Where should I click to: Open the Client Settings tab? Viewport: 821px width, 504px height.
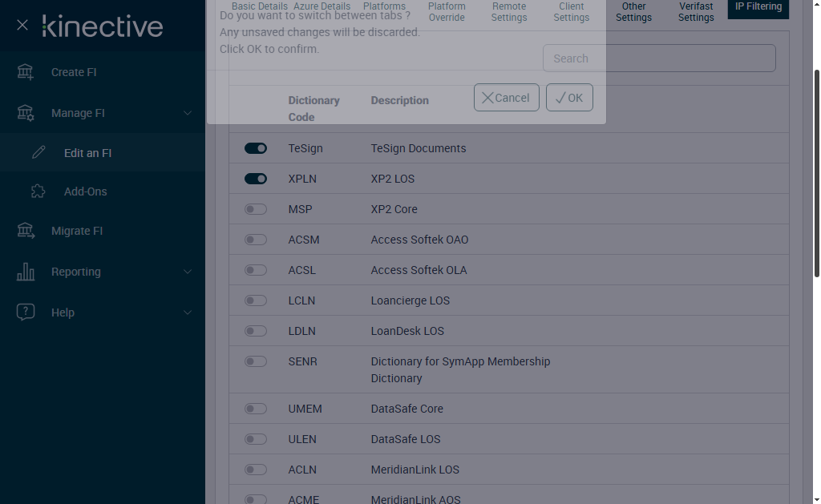(x=571, y=11)
